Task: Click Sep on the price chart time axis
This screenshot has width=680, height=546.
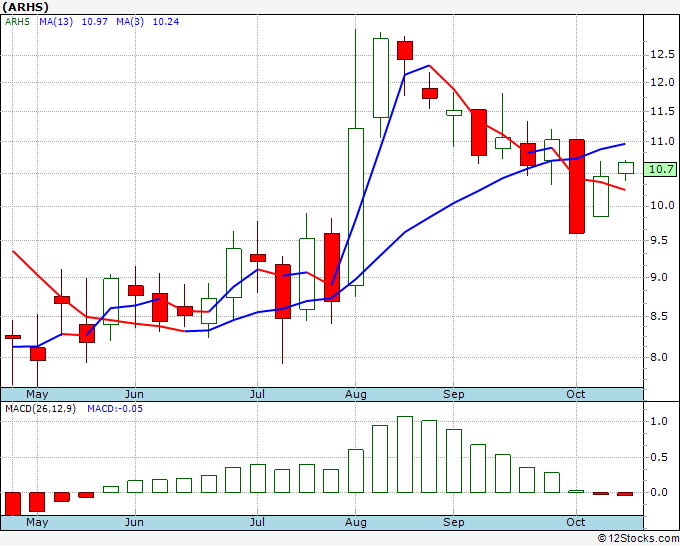Action: pyautogui.click(x=454, y=394)
